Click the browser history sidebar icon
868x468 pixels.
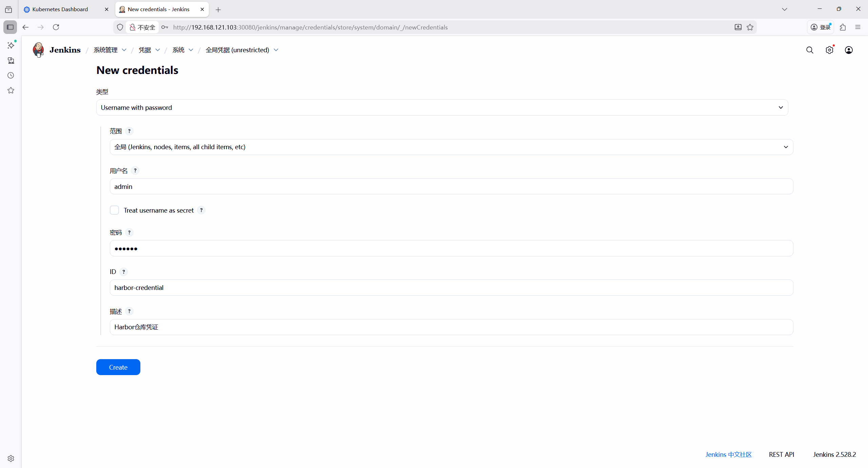(11, 75)
